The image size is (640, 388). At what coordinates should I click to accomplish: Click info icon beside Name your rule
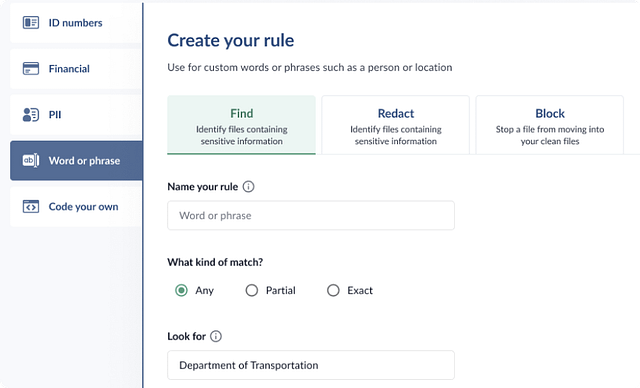point(248,186)
